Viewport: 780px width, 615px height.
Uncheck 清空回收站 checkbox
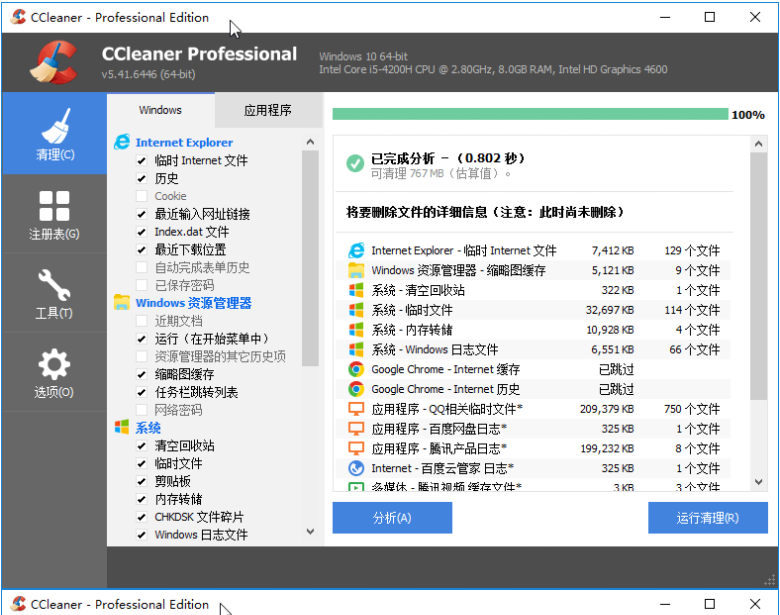click(142, 446)
